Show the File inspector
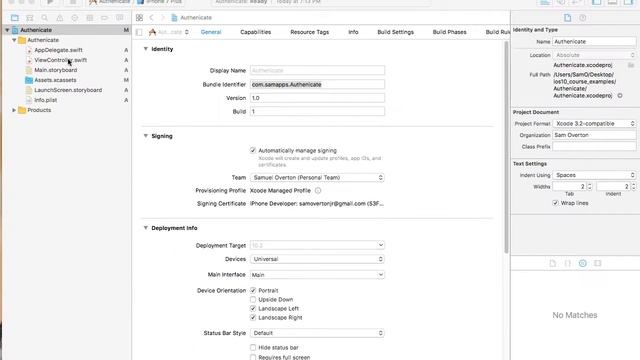The height and width of the screenshot is (360, 640). pos(567,18)
